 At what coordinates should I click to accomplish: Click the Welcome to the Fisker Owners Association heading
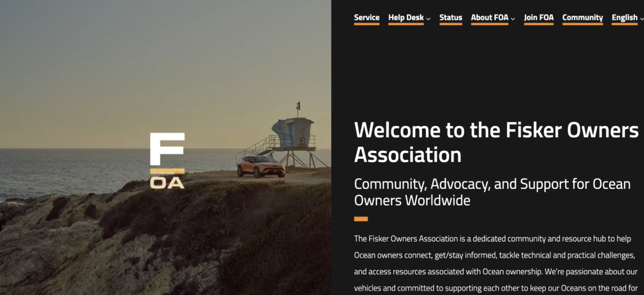[496, 142]
